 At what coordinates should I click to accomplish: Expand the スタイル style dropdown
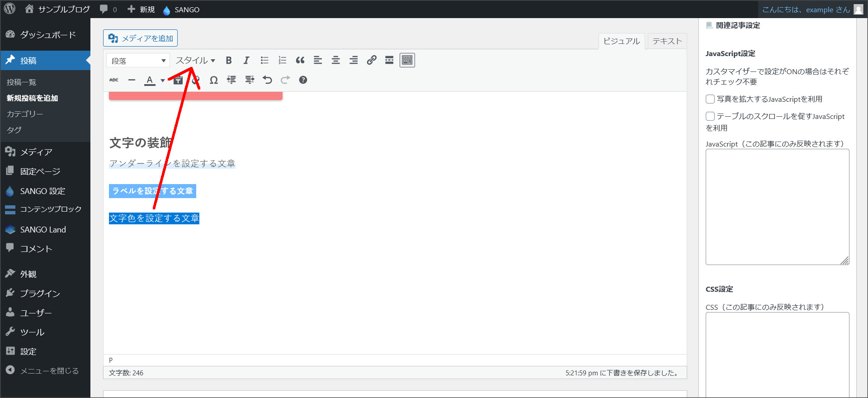[195, 61]
